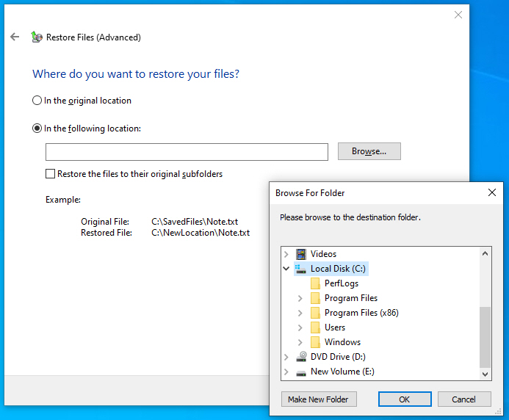Expand the Program Files (x86) node
The height and width of the screenshot is (420, 509).
300,313
